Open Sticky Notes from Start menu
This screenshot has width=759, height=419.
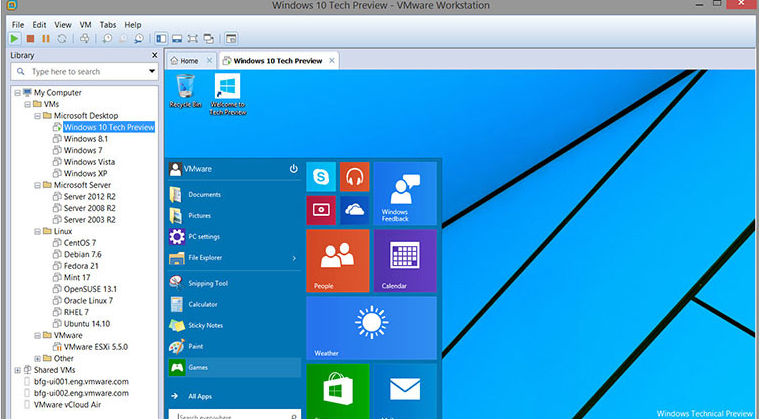pyautogui.click(x=235, y=325)
